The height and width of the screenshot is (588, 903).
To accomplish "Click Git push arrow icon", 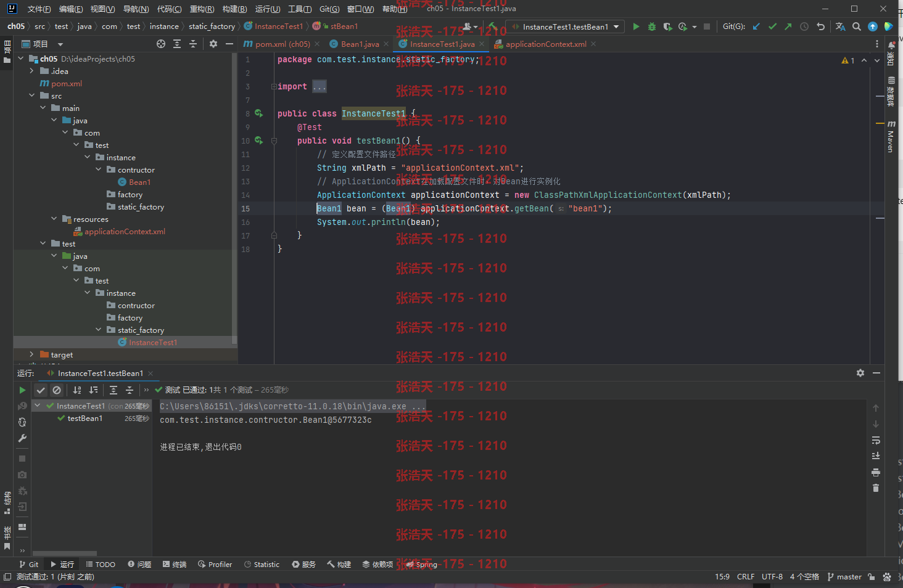I will pyautogui.click(x=788, y=27).
